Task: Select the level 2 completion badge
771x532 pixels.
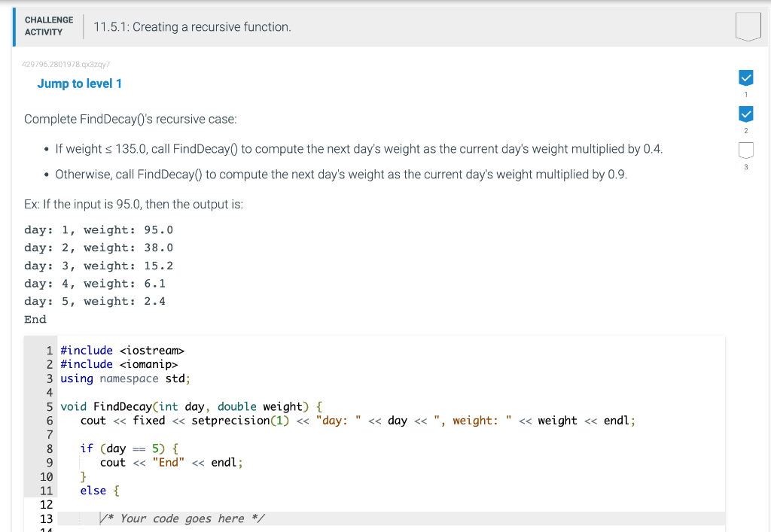Action: (745, 114)
